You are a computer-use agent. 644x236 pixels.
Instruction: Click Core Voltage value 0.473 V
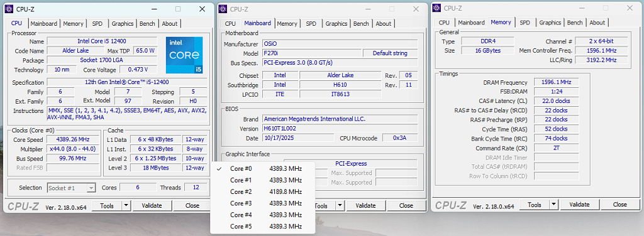tap(138, 69)
